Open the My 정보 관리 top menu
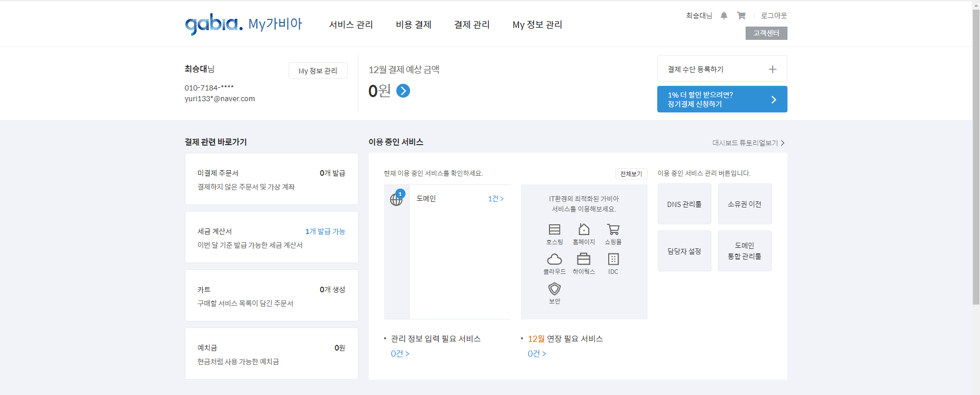The image size is (980, 395). coord(537,25)
